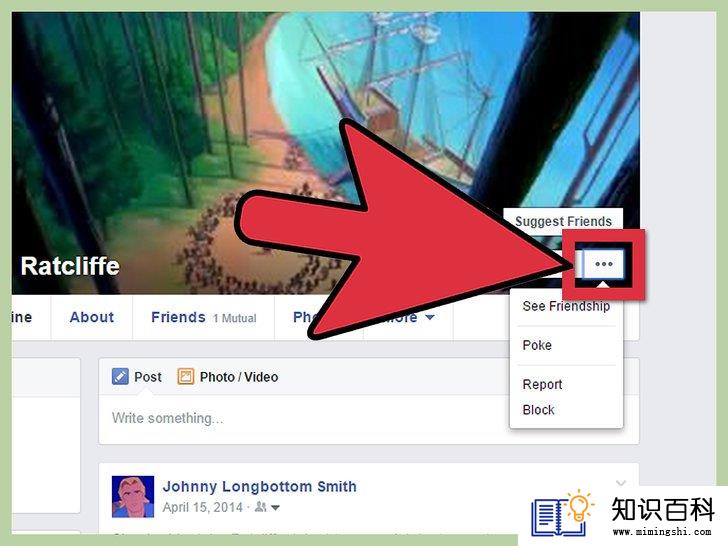Open the 1 Mutual friends link
Screen dimensions: 728x546
pyautogui.click(x=234, y=318)
